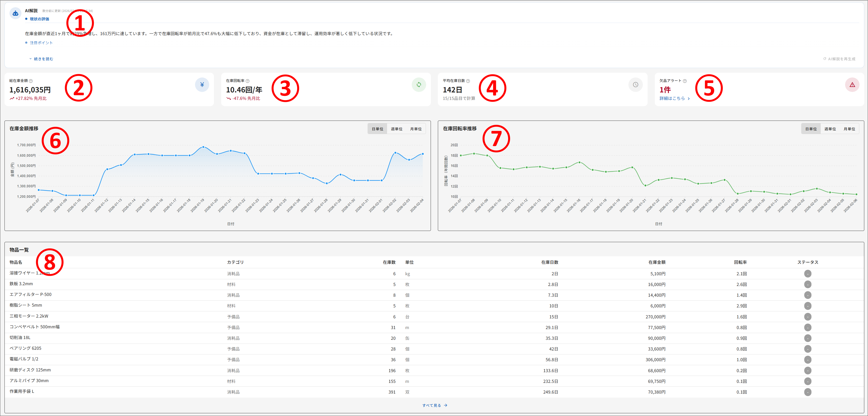Switch inventory amount chart to 週単位
The image size is (868, 416).
397,129
